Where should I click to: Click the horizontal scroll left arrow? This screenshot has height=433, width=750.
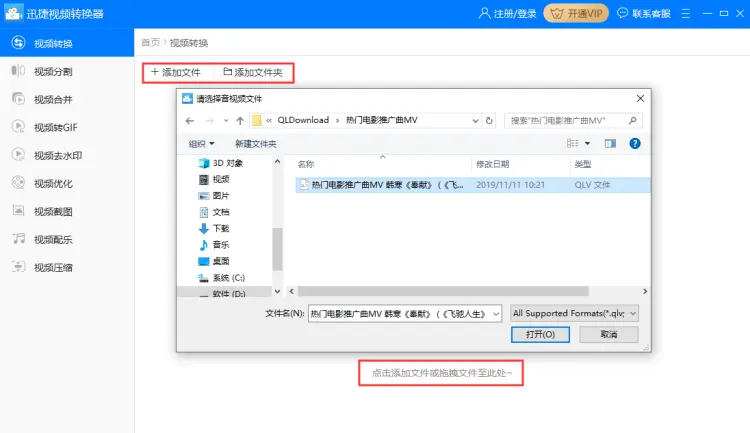point(292,291)
